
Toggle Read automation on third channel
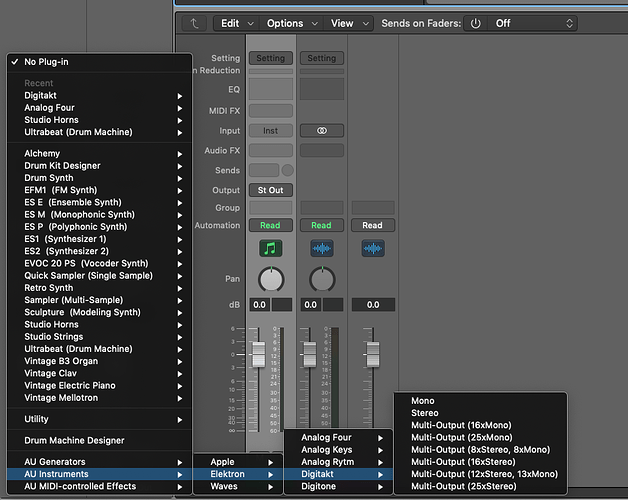(373, 225)
